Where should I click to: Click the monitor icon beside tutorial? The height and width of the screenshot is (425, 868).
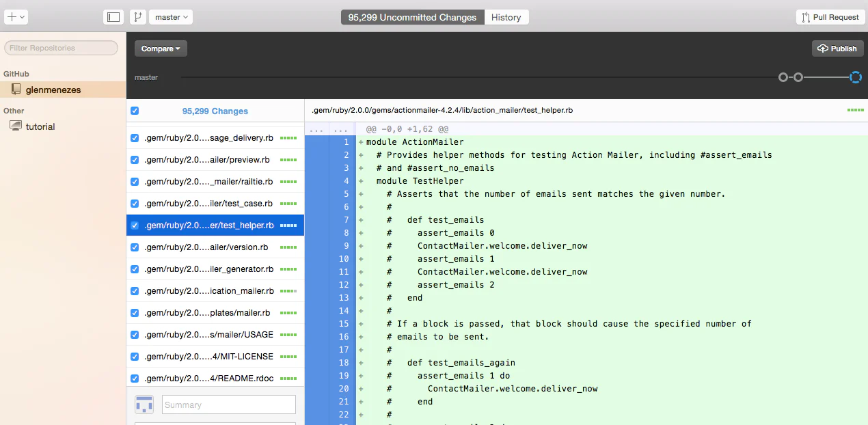tap(16, 126)
